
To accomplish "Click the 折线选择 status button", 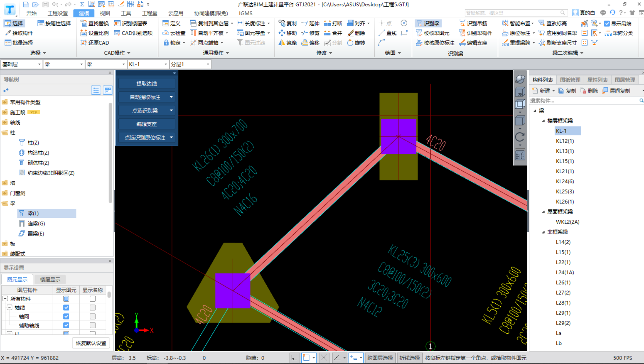I will pyautogui.click(x=409, y=358).
